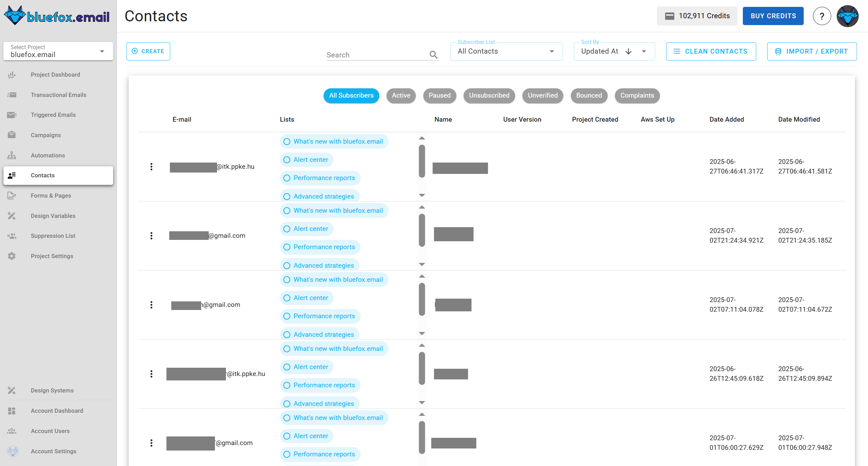Image resolution: width=868 pixels, height=466 pixels.
Task: Click the IMPORT / EXPORT button
Action: tap(812, 51)
